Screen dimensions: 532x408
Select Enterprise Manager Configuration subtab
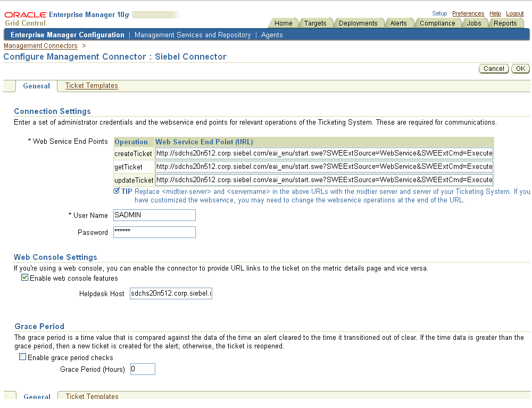(x=68, y=35)
